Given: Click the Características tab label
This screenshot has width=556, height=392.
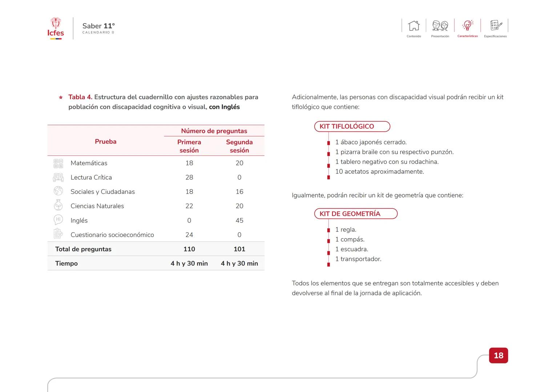Looking at the screenshot, I should tap(467, 36).
